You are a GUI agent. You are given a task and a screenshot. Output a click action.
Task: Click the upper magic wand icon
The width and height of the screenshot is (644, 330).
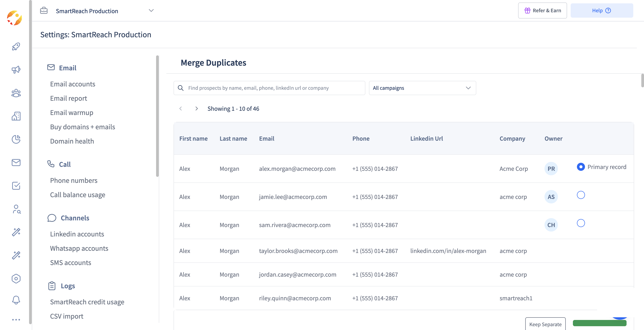[x=16, y=232]
